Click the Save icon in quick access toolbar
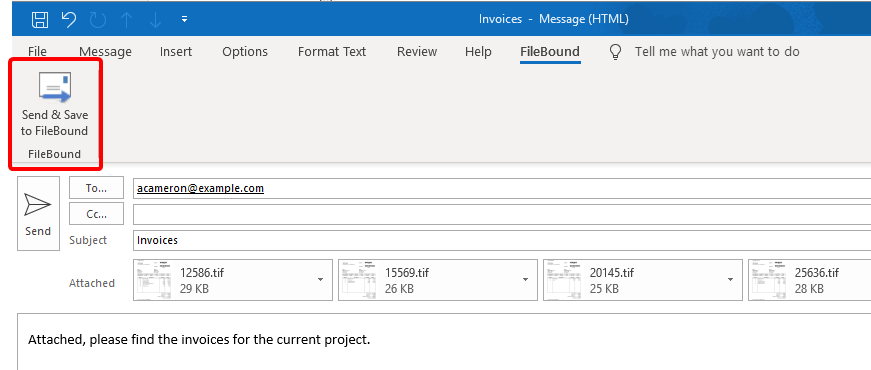The height and width of the screenshot is (370, 871). (40, 19)
